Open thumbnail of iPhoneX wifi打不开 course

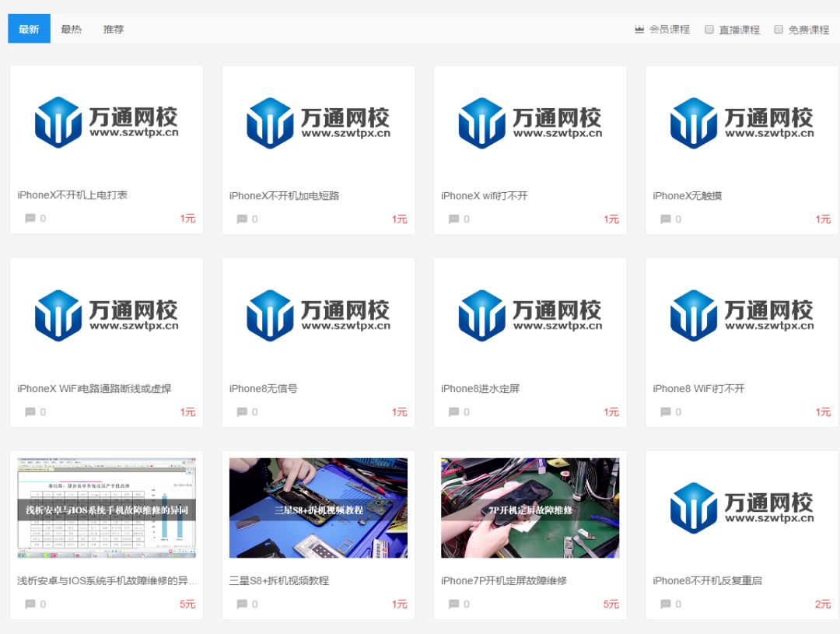[530, 123]
